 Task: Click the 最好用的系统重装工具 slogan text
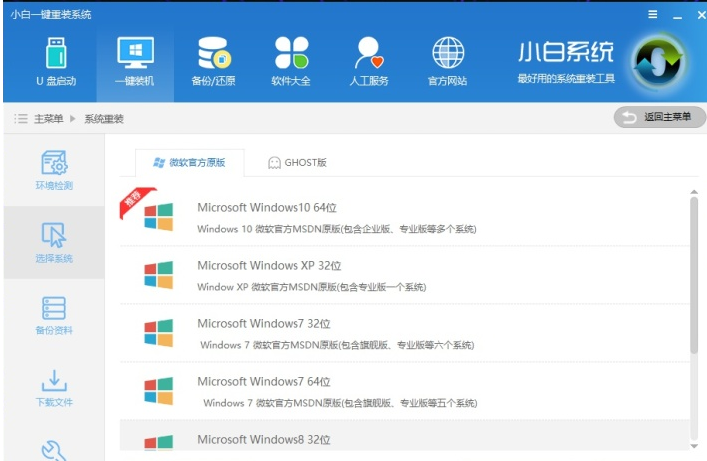pyautogui.click(x=566, y=79)
